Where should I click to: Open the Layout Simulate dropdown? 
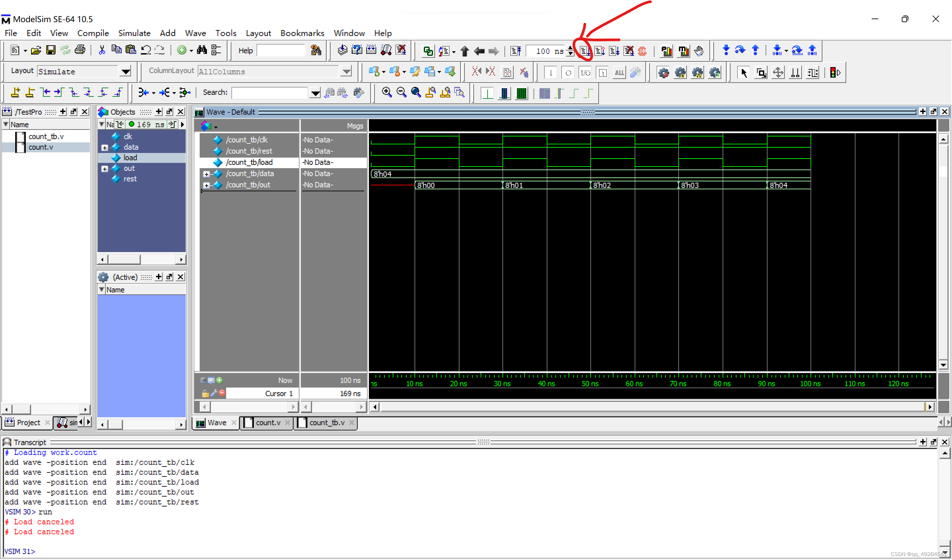(125, 71)
